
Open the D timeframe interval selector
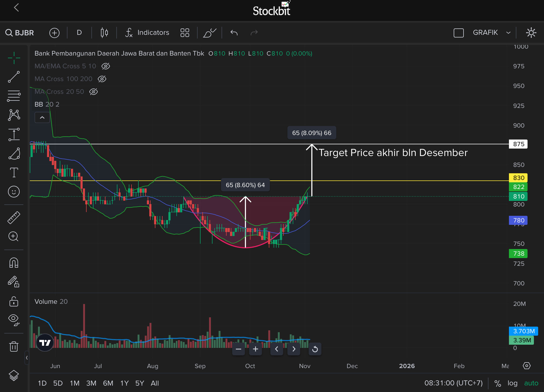(79, 33)
